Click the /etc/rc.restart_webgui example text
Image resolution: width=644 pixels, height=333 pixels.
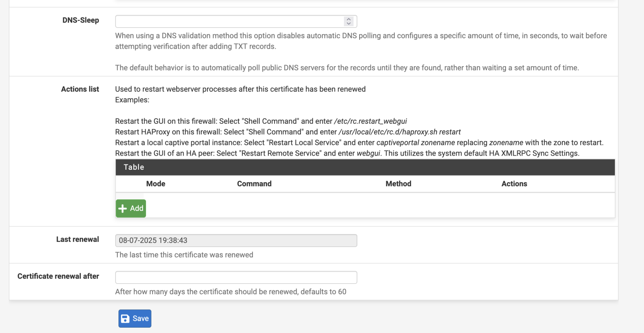point(370,121)
